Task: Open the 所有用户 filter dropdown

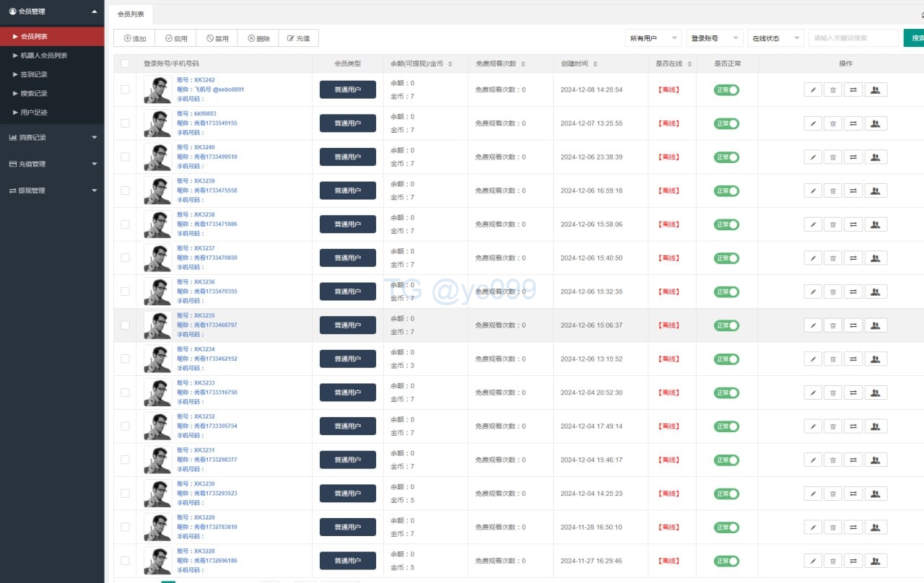Action: 653,38
